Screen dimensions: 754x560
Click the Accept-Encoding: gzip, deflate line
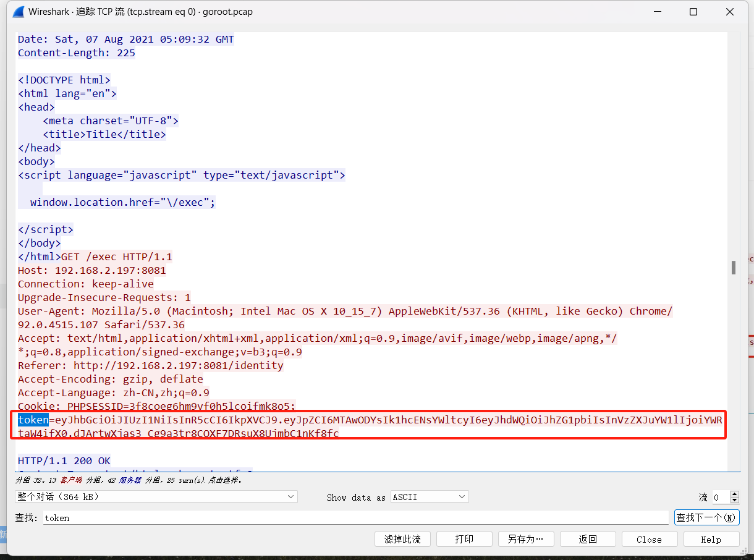point(111,379)
